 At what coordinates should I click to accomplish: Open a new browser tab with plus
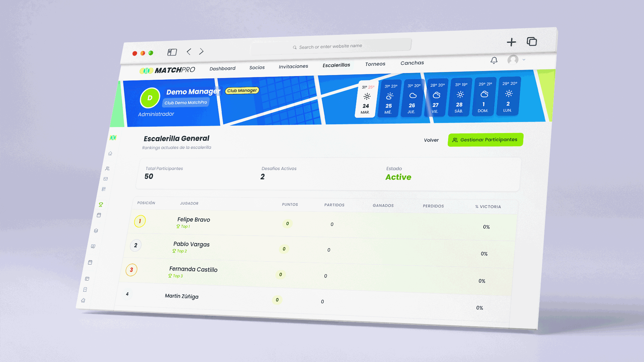click(511, 42)
